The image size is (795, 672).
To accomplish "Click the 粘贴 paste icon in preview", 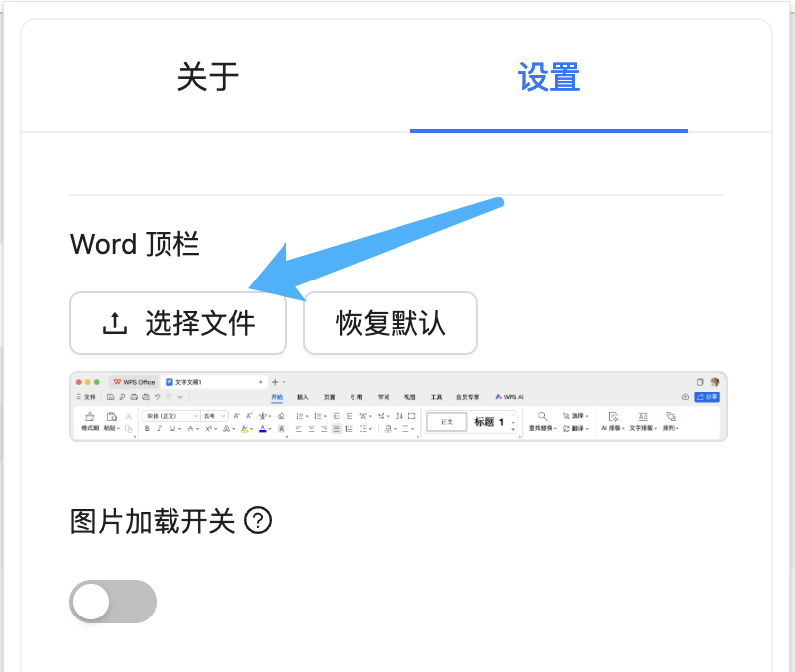I will click(x=112, y=417).
